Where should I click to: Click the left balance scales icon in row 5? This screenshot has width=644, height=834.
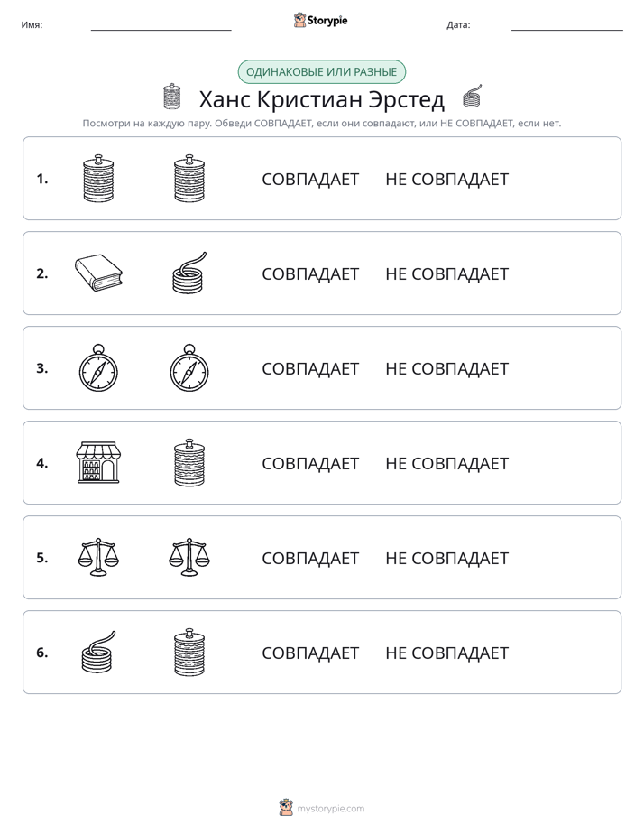click(98, 557)
